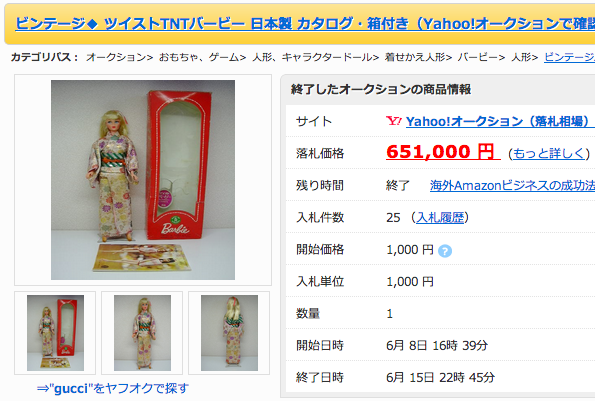Image resolution: width=595 pixels, height=401 pixels.
Task: Select the back-view doll thumbnail
Action: [x=229, y=333]
